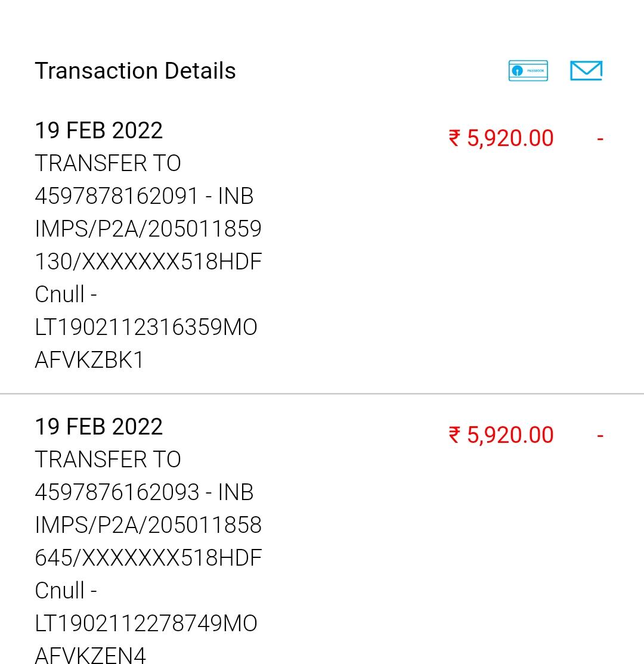This screenshot has height=664, width=644.
Task: Click the AFVKZBK1 code
Action: (90, 360)
